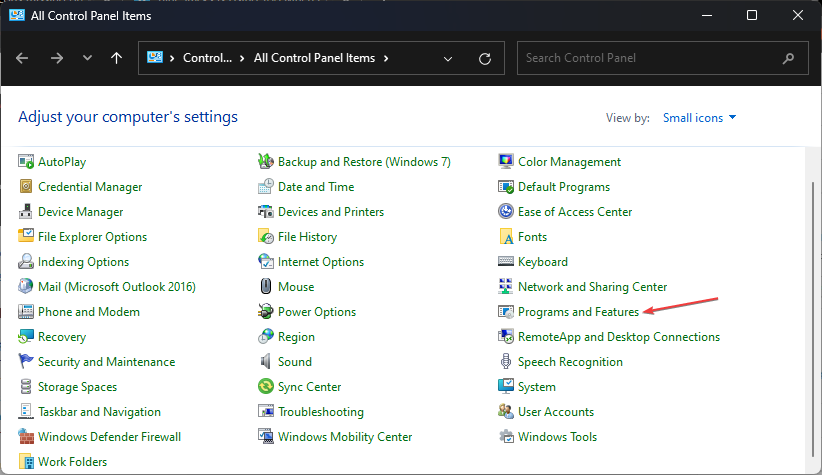
Task: Click the Security and Maintenance flag icon
Action: coord(26,362)
